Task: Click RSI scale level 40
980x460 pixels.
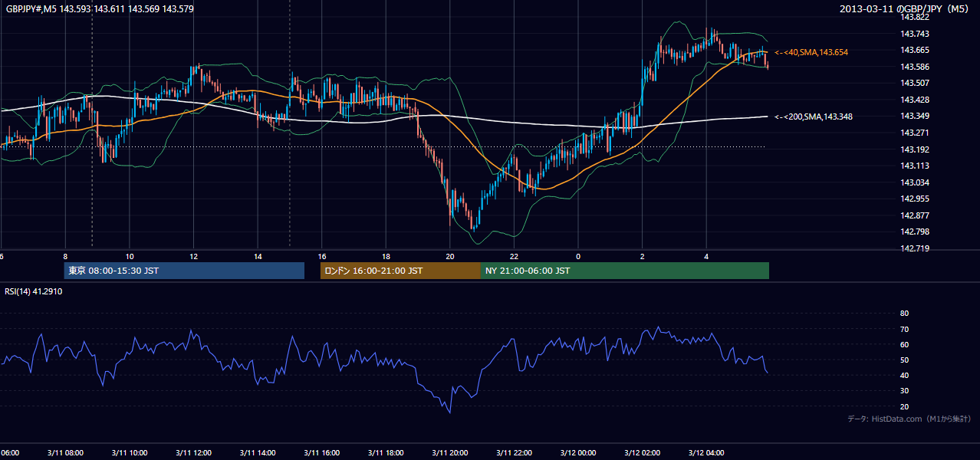Action: tap(904, 376)
